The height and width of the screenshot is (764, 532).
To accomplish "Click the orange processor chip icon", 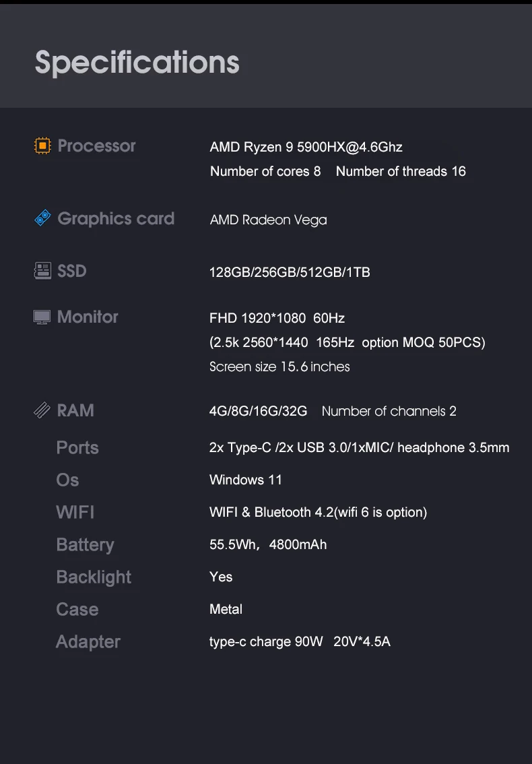I will click(x=42, y=146).
